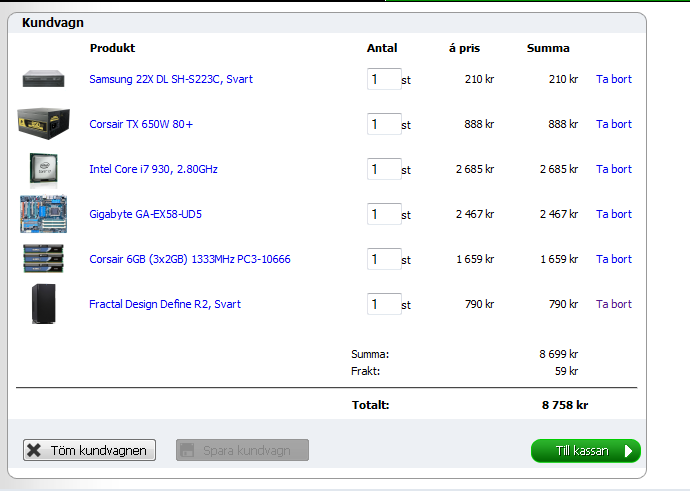Remove the Gigabyte motherboard with Ta bort
690x491 pixels.
(x=613, y=214)
